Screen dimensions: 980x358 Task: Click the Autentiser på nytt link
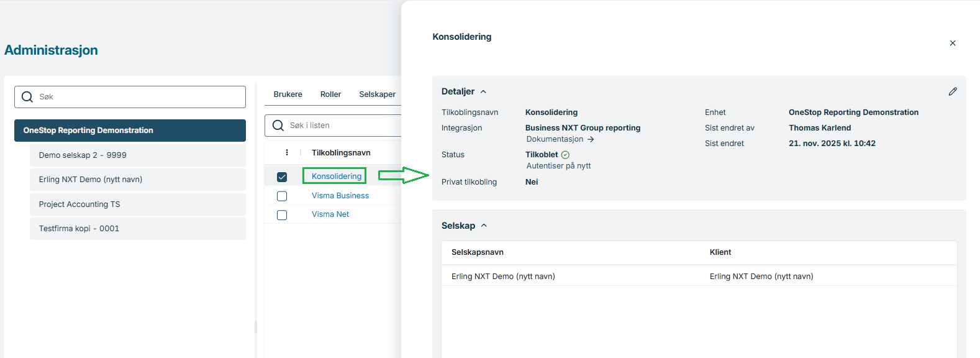click(x=558, y=166)
